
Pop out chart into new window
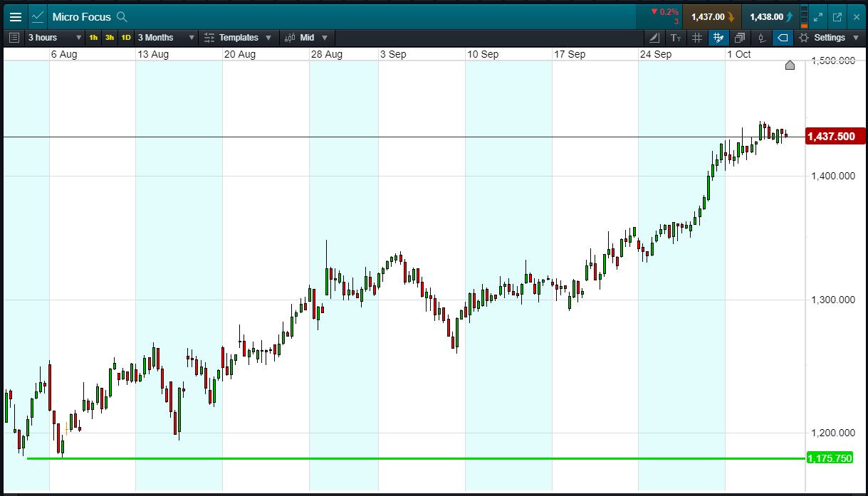837,16
